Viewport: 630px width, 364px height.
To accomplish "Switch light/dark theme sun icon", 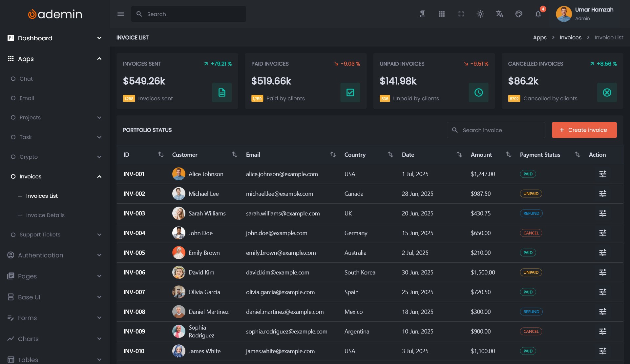I will (480, 14).
